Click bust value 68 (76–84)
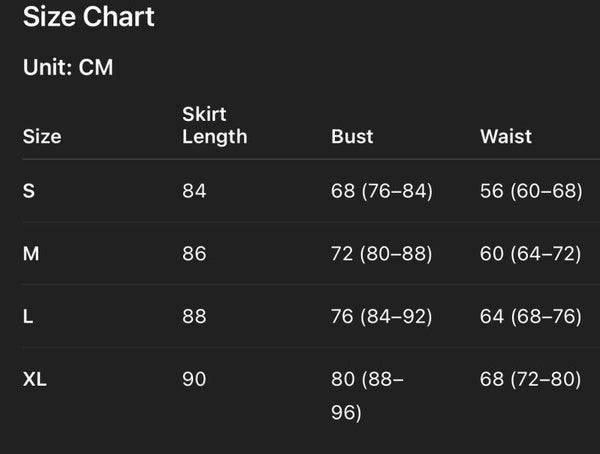600x454 pixels. tap(382, 191)
